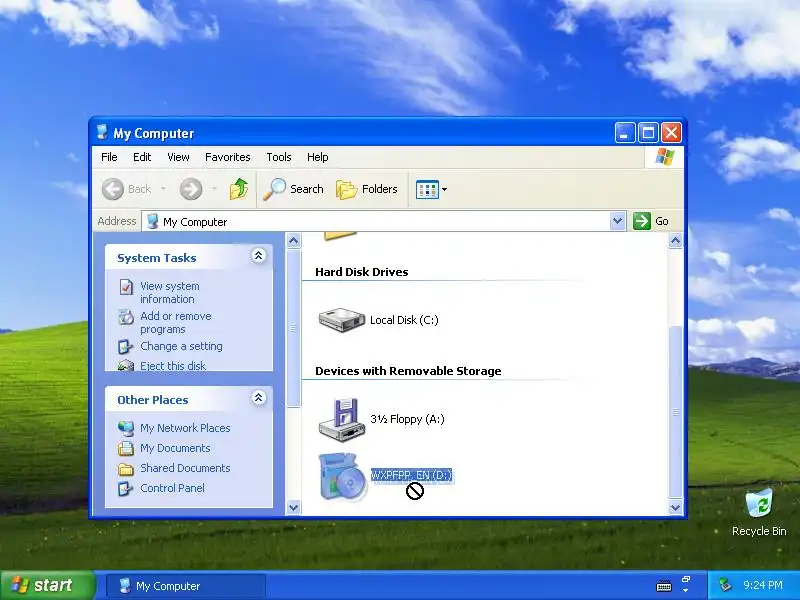
Task: Click the My Computer title bar icon
Action: tap(102, 132)
